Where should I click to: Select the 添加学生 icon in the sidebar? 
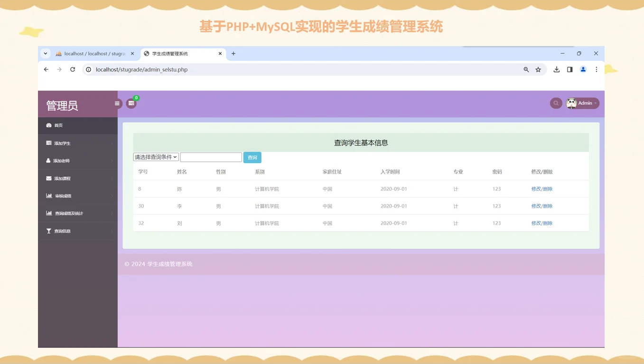click(x=48, y=143)
